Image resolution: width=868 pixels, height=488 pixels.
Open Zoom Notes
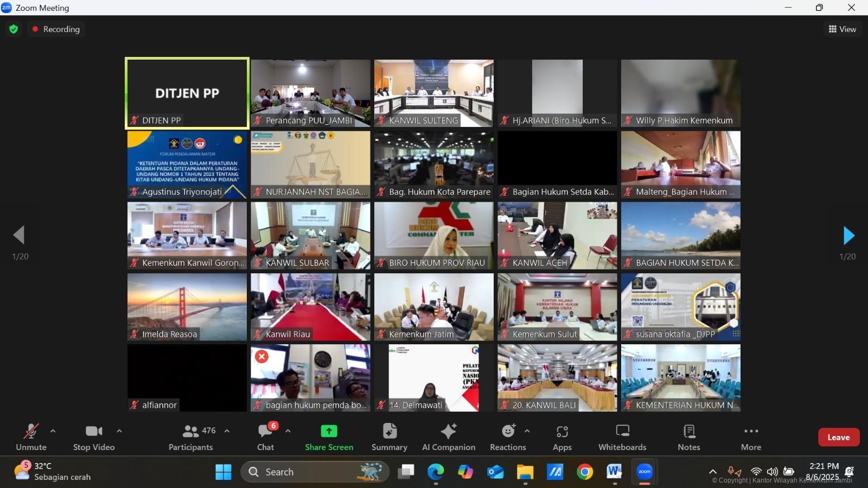pyautogui.click(x=688, y=436)
